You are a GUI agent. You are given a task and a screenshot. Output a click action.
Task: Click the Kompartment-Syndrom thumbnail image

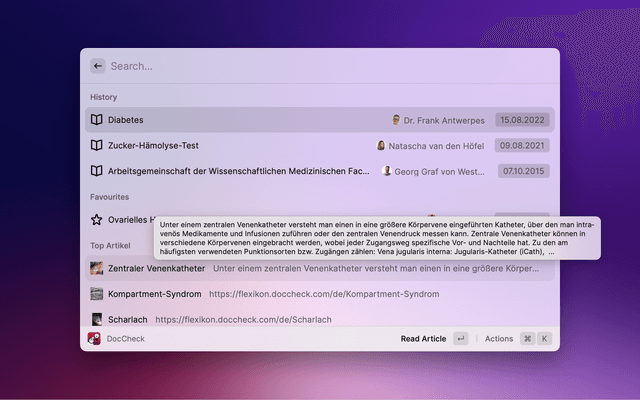click(x=97, y=294)
